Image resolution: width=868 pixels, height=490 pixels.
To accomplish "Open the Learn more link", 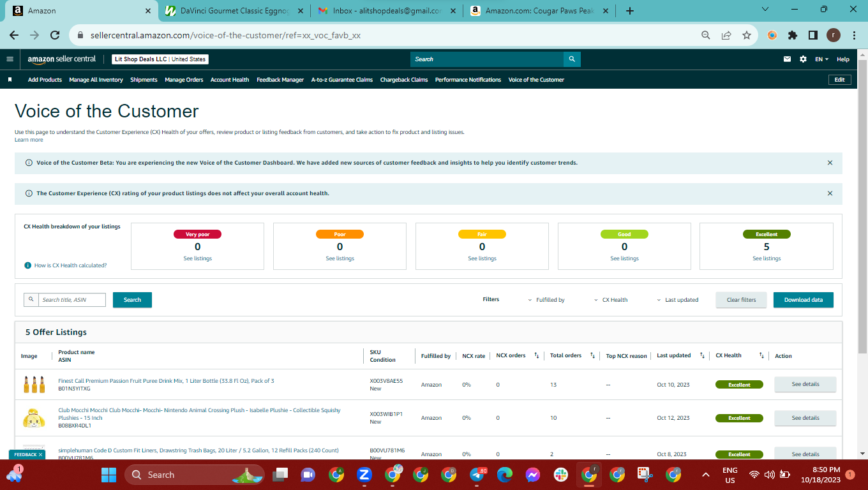I will (x=29, y=140).
